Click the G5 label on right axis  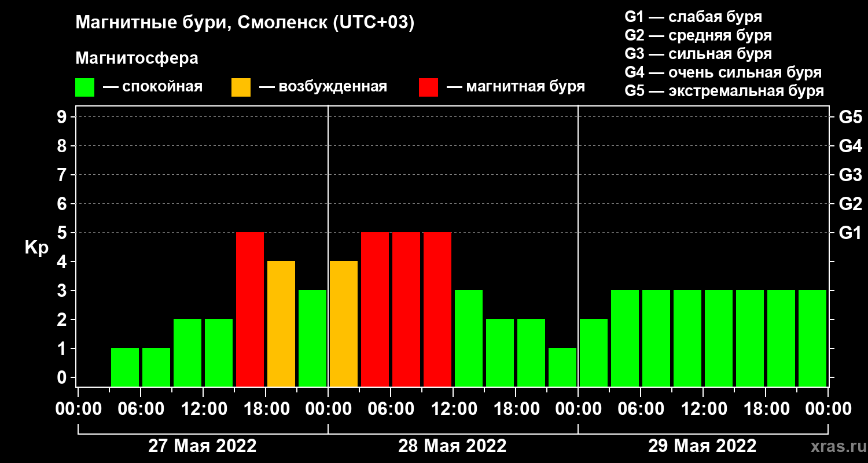coord(850,117)
